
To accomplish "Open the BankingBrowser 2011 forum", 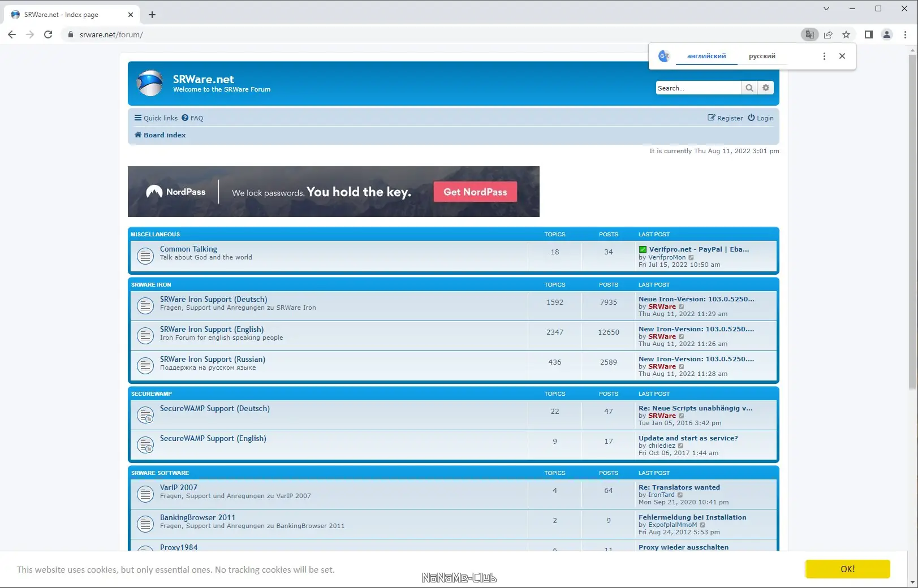I will point(197,517).
